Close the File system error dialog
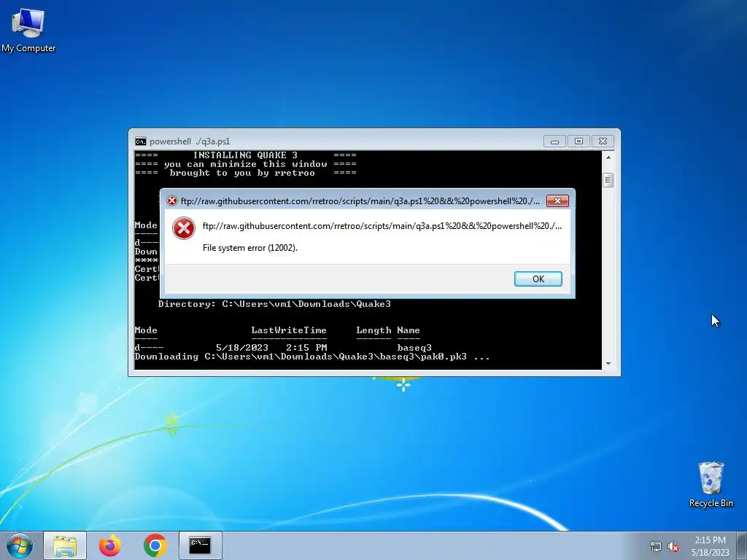The width and height of the screenshot is (747, 560). click(557, 201)
